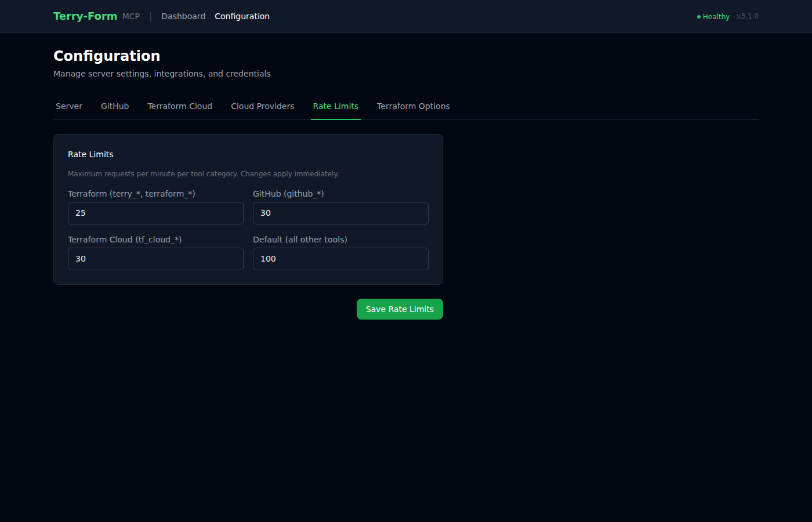
Task: Click the 'Manage server settings' subtitle
Action: pyautogui.click(x=162, y=74)
